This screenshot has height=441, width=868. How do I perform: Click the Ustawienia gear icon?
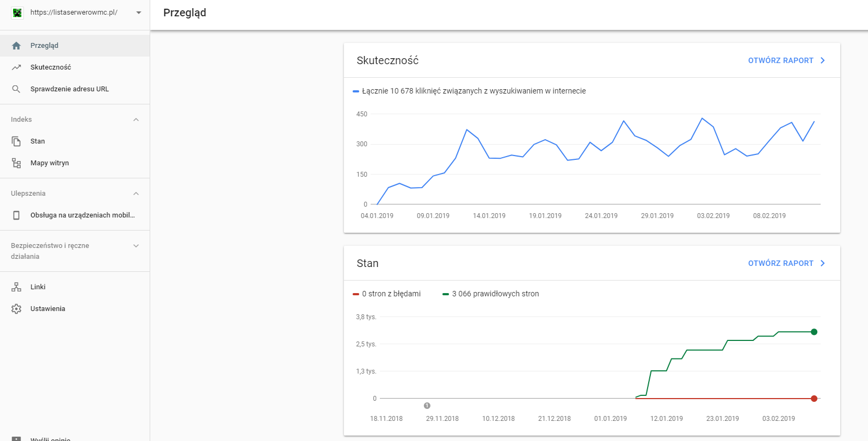click(16, 309)
